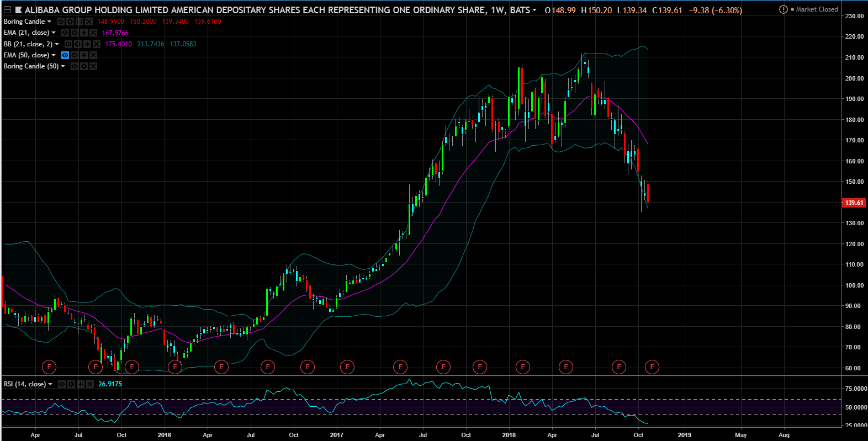Viewport: 868px width, 441px height.
Task: Click the 75.0000 label on the RSI axis
Action: pos(856,389)
